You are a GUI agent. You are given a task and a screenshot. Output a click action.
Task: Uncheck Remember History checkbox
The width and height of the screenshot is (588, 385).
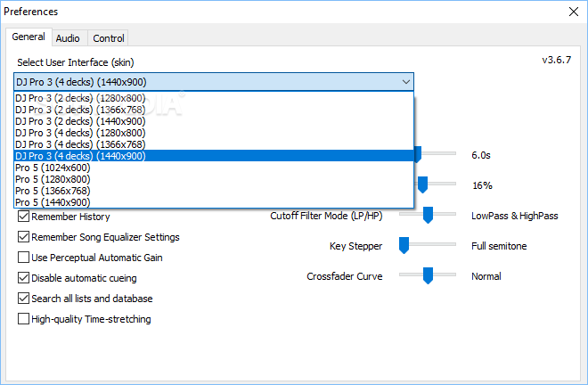point(23,217)
